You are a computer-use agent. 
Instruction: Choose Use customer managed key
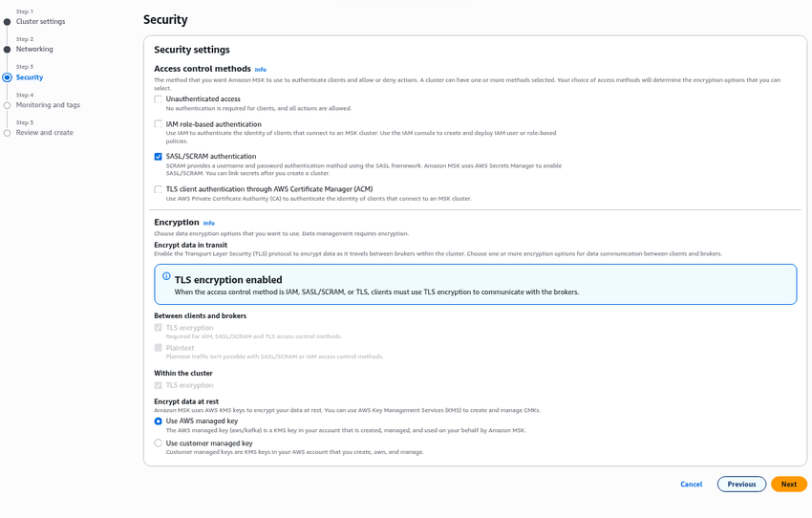[159, 443]
